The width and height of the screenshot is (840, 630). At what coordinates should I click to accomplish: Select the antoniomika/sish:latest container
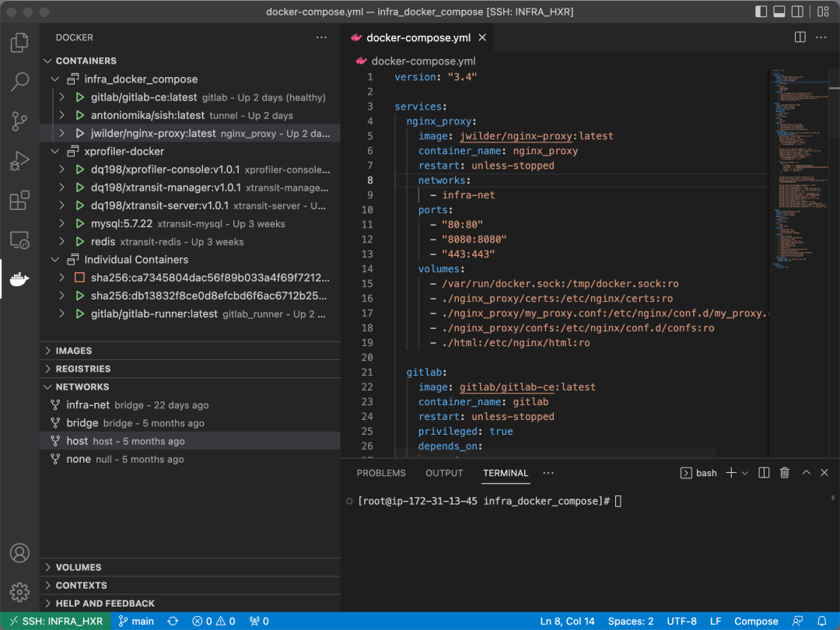(x=190, y=115)
